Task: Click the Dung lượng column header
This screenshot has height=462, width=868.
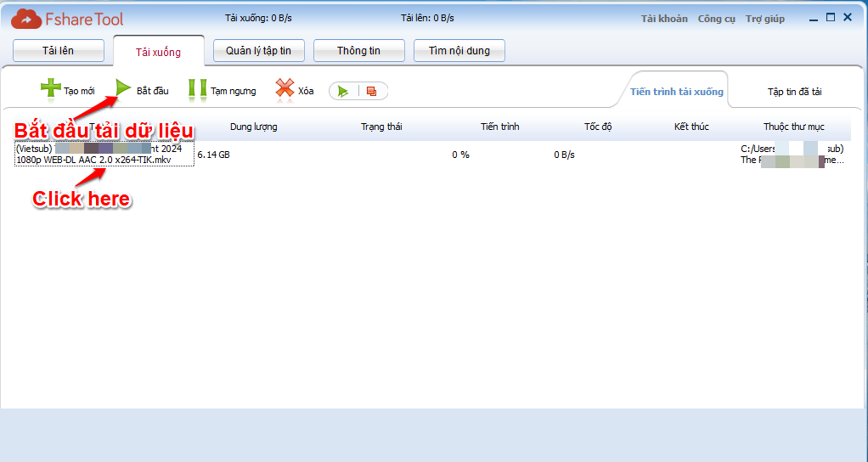Action: coord(253,127)
